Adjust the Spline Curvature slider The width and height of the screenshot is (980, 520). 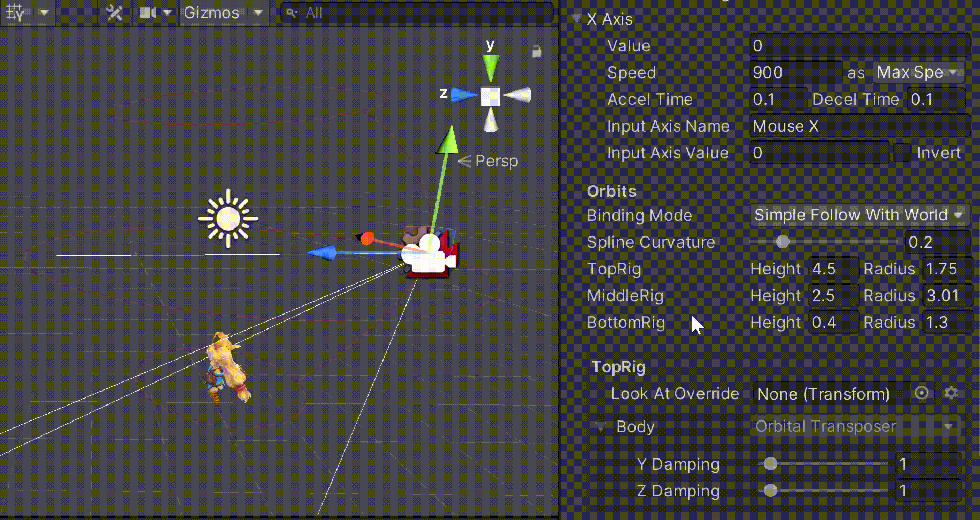[783, 242]
